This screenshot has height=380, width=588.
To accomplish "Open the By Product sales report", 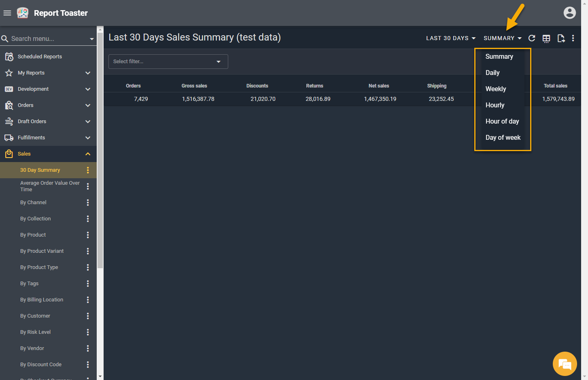I will pos(33,235).
